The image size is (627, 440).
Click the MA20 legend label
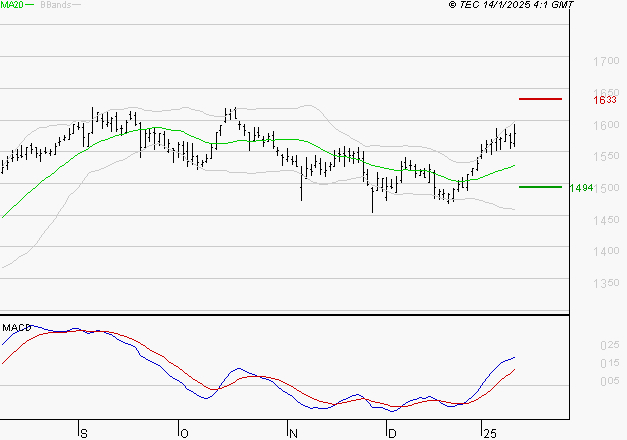click(12, 5)
